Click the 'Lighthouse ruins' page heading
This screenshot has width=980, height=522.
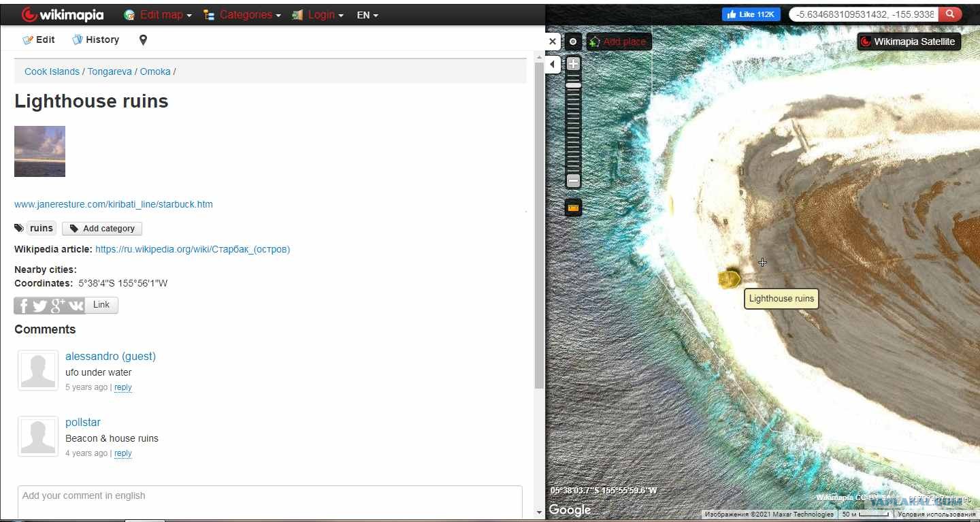[x=91, y=101]
